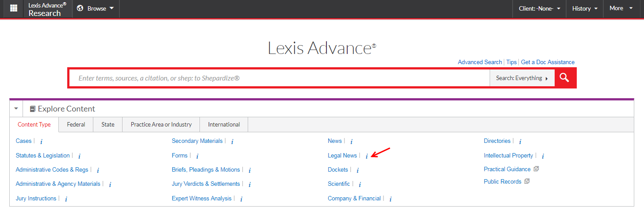Open the Cases content link
Image resolution: width=644 pixels, height=215 pixels.
coord(23,141)
